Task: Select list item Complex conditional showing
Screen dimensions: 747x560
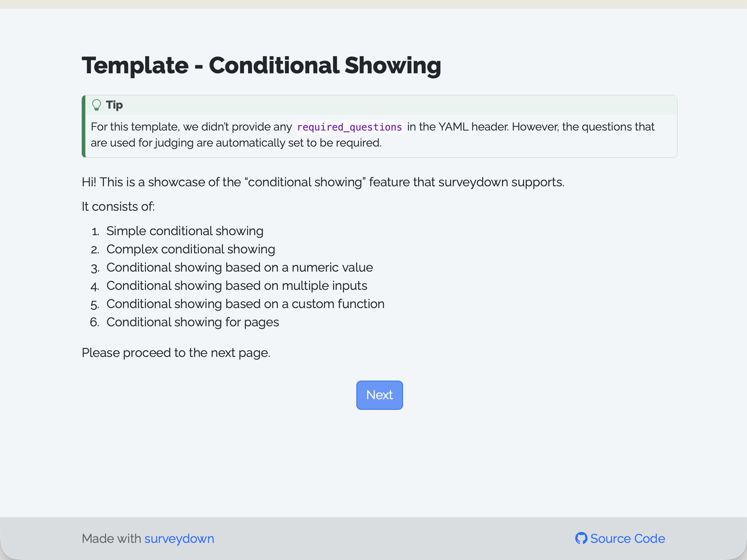Action: (x=190, y=249)
